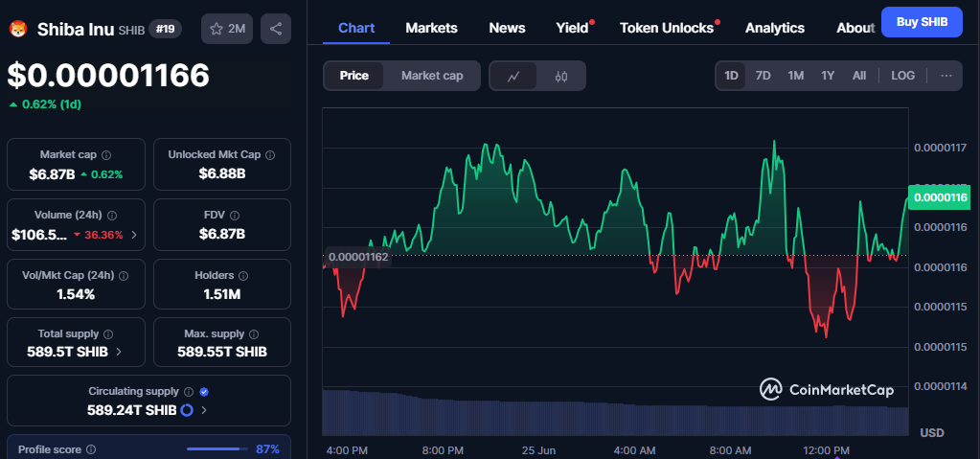980x459 pixels.
Task: Click the 0.0000114 price axis label
Action: [x=941, y=386]
